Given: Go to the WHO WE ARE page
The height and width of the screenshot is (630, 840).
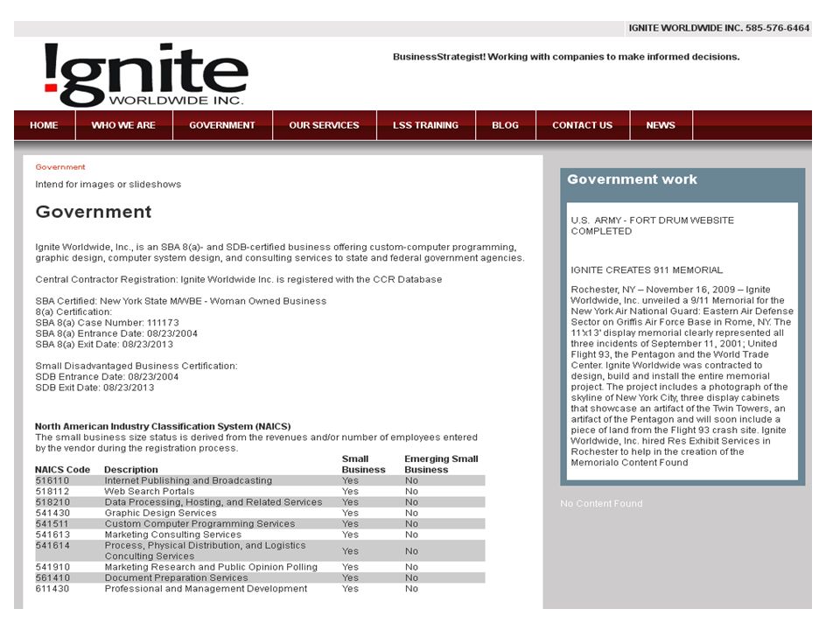Looking at the screenshot, I should (x=123, y=125).
